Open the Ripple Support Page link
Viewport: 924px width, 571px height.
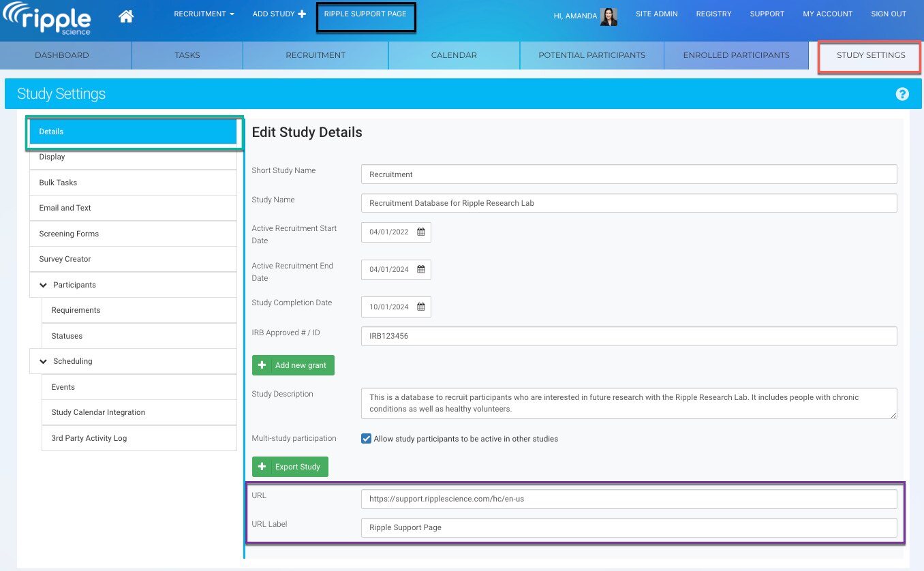[365, 14]
